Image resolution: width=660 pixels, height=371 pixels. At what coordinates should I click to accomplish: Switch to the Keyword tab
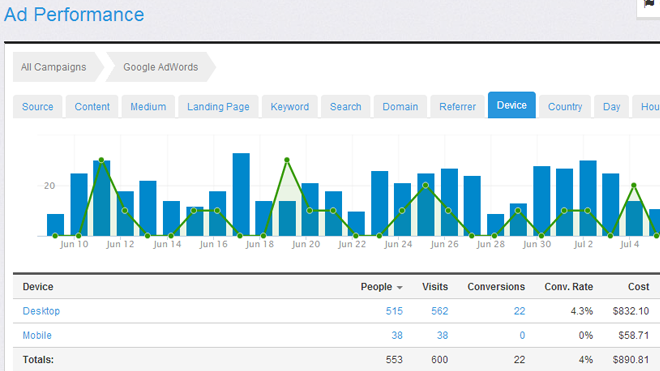click(290, 107)
